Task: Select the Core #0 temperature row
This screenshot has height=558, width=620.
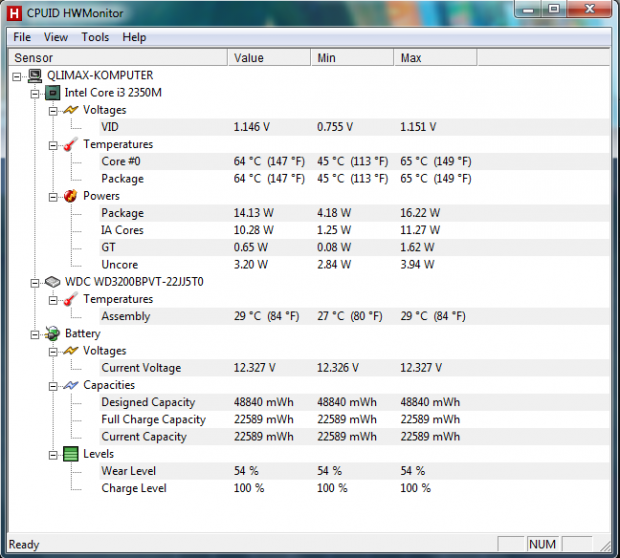Action: pos(354,161)
